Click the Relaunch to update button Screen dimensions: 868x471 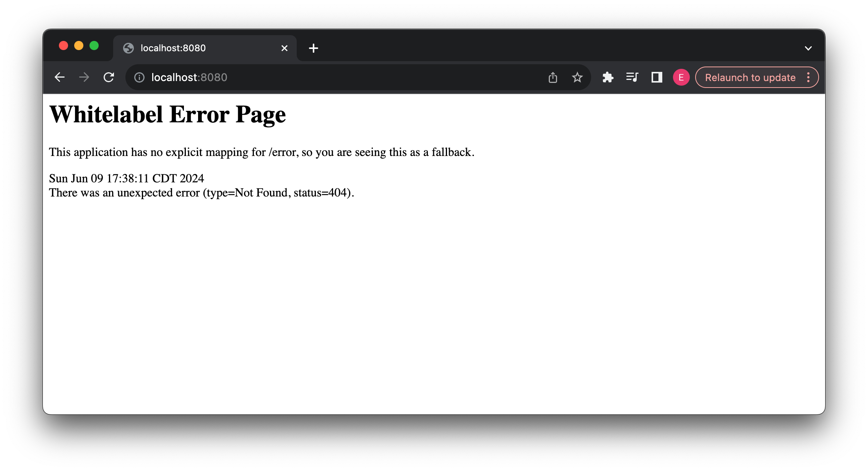click(750, 77)
